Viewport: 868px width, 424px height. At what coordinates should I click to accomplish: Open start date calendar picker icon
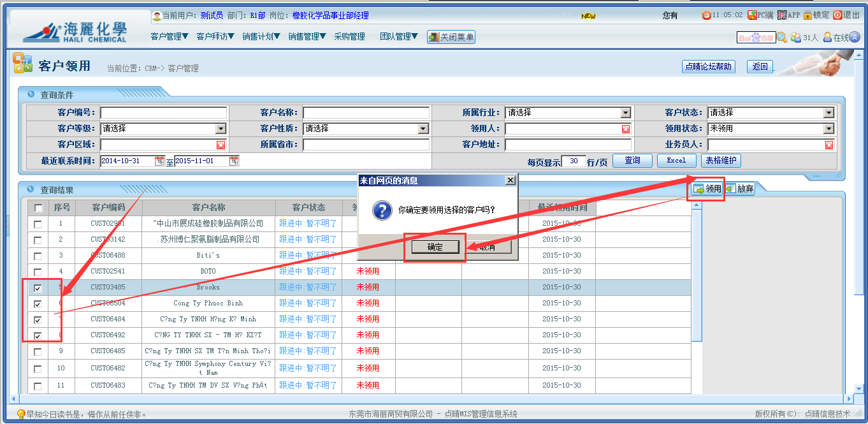click(159, 161)
